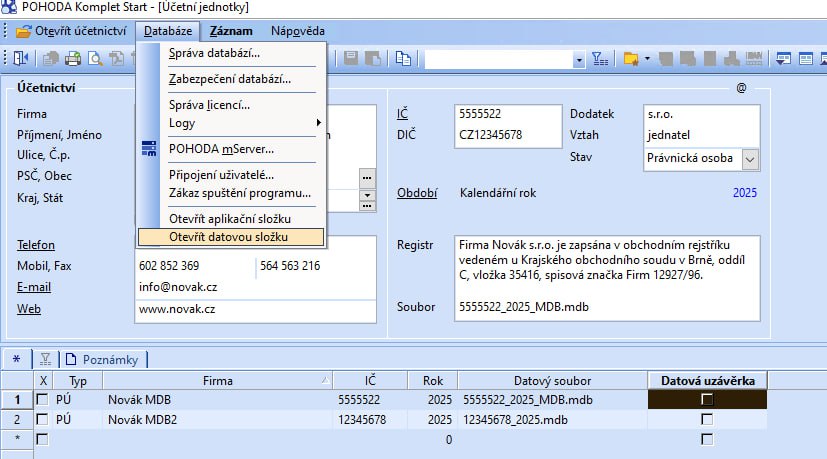Tick the X checkbox for Novák MDB2 row

click(42, 419)
